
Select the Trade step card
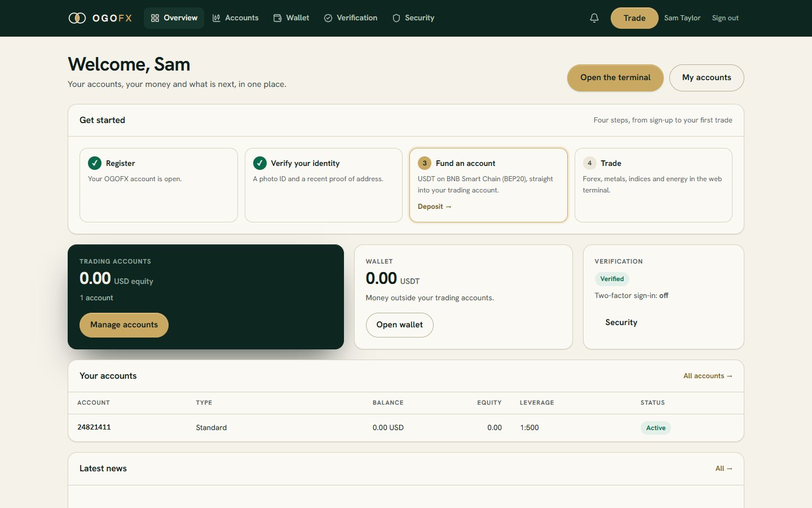point(654,185)
